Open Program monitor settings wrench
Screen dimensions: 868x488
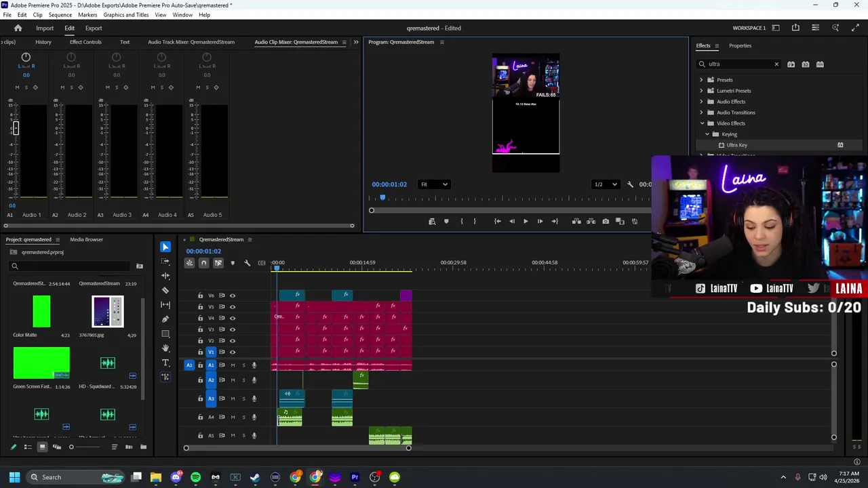[x=630, y=184]
